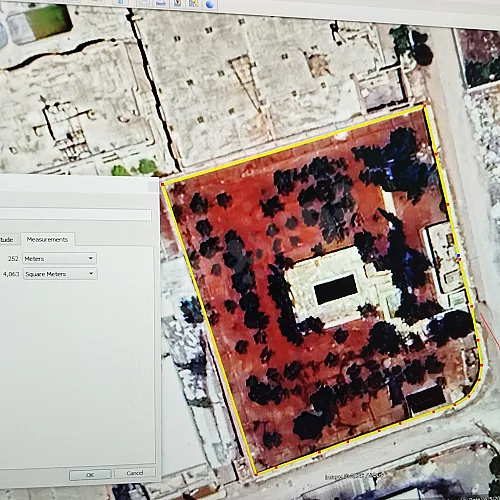
Task: Switch to the Altitude tab
Action: coord(7,239)
